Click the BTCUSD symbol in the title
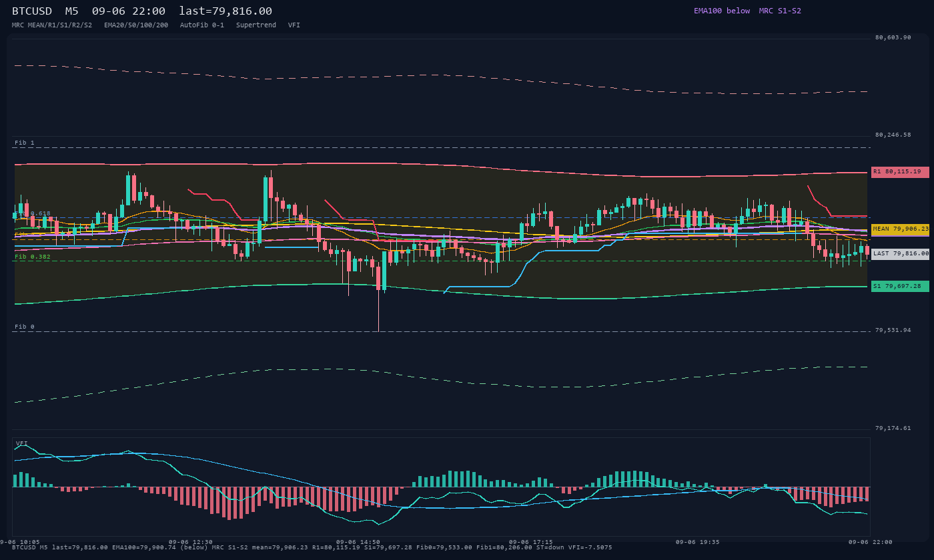The image size is (934, 560). pyautogui.click(x=32, y=11)
